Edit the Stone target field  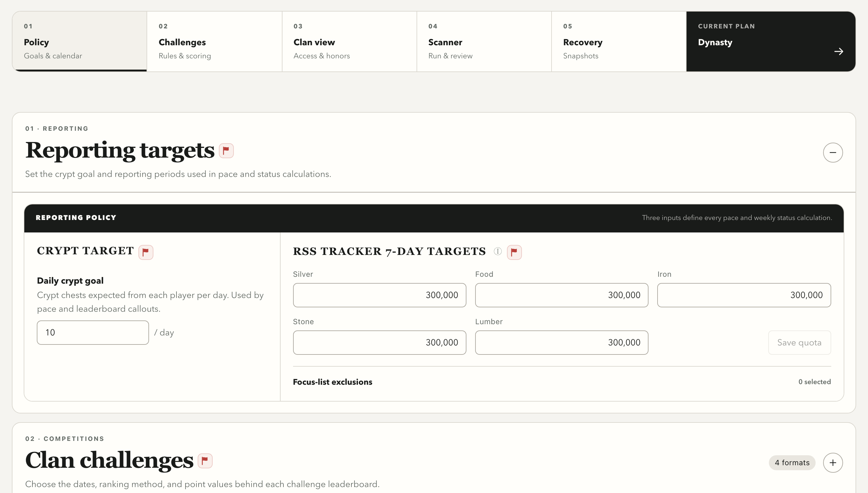point(379,343)
